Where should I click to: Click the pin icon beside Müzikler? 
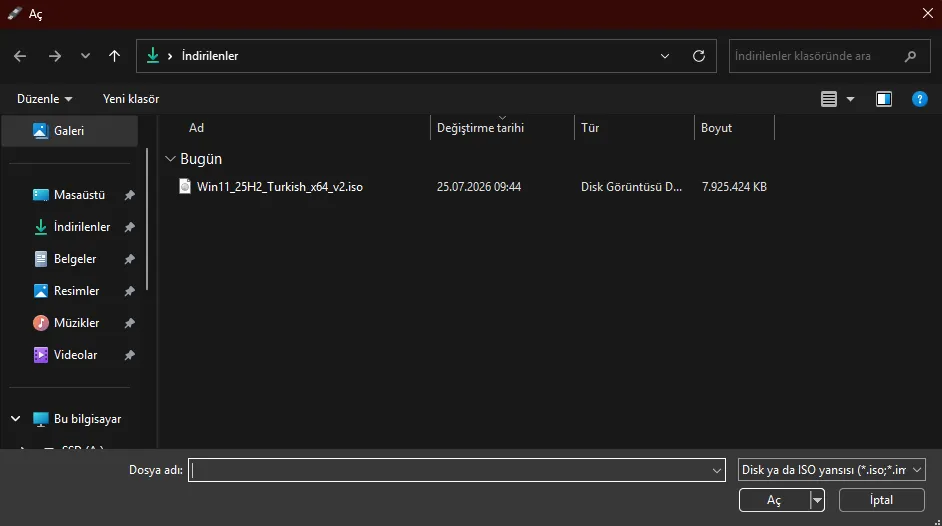tap(129, 323)
